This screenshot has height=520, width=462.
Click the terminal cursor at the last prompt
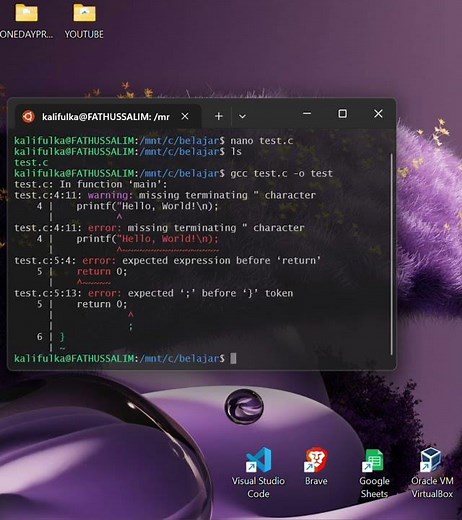(233, 358)
